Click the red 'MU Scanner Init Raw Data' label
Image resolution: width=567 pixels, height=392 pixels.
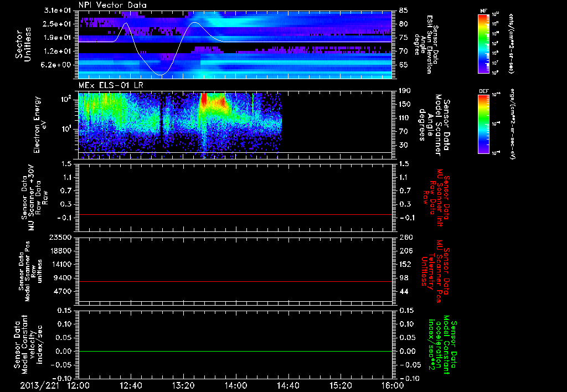coord(437,198)
